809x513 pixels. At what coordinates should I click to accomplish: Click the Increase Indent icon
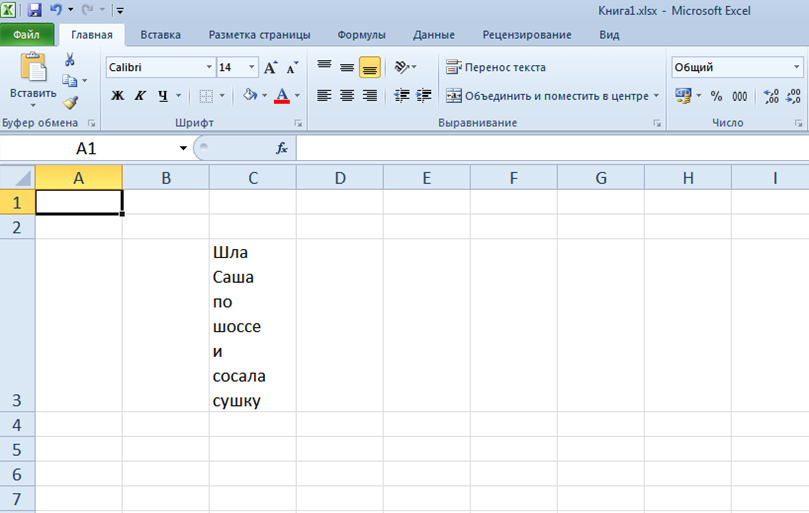[x=424, y=96]
